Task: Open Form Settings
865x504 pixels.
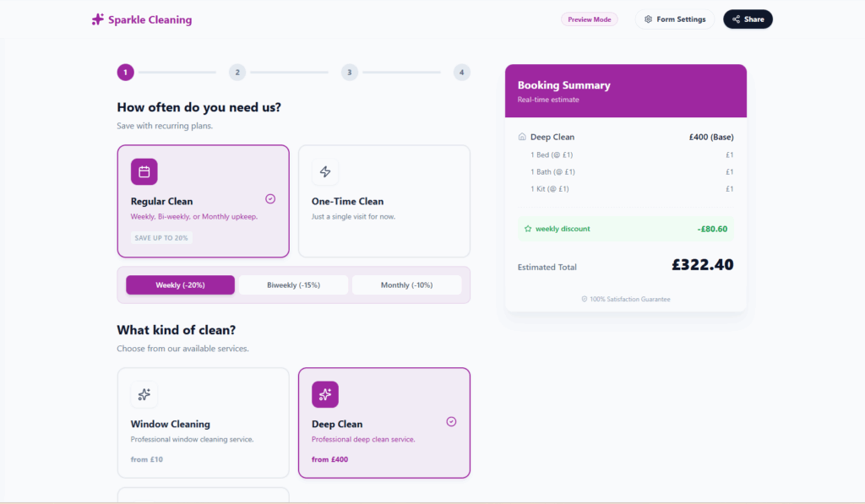Action: 675,19
